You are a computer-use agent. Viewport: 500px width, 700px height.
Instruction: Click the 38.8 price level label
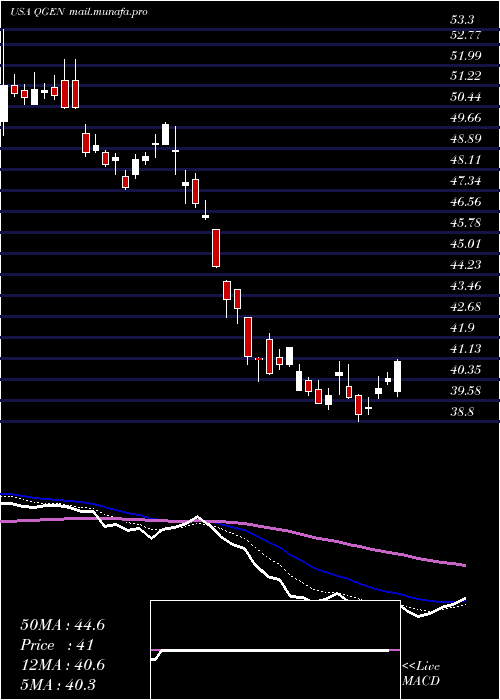[x=463, y=412]
